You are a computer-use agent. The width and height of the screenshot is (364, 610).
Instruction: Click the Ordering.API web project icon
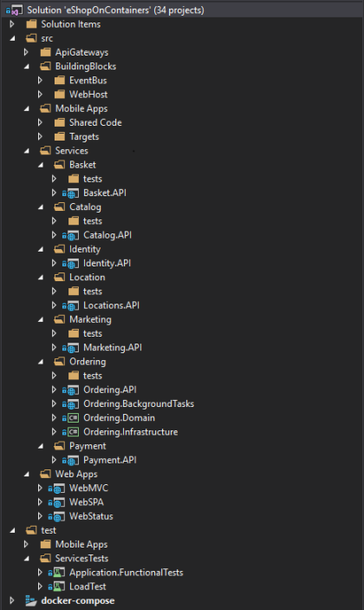[71, 390]
